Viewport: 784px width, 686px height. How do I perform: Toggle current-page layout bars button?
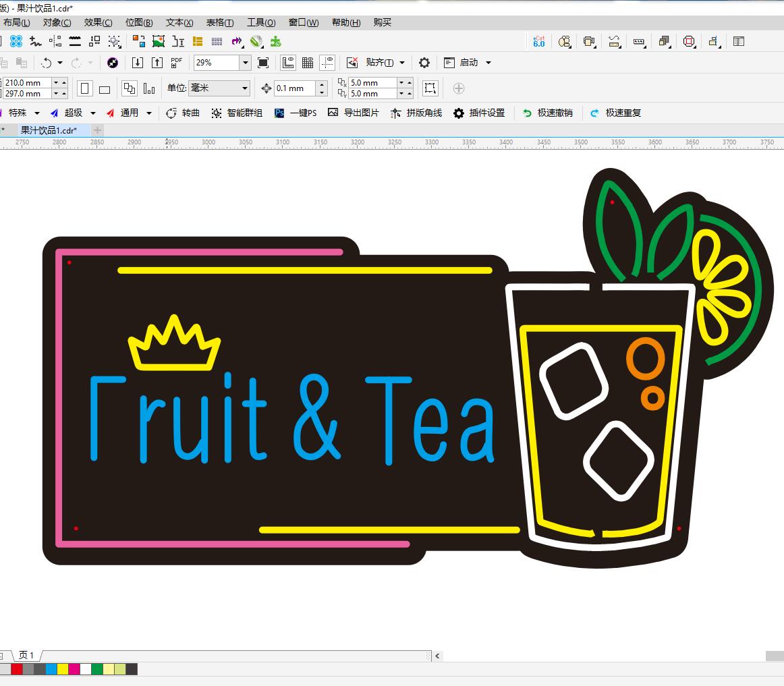(x=149, y=88)
